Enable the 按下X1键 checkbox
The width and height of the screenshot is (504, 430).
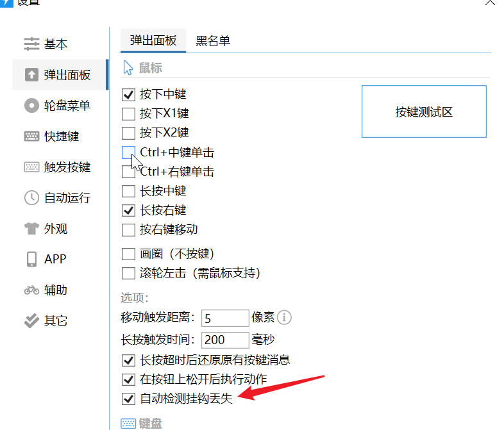[x=129, y=113]
